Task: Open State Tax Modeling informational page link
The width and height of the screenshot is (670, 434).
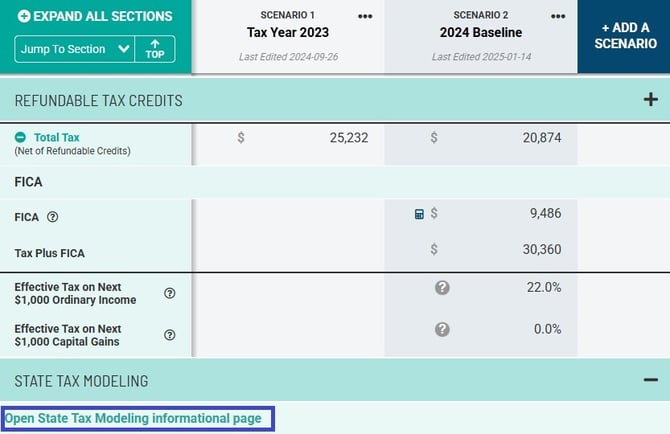Action: point(133,418)
